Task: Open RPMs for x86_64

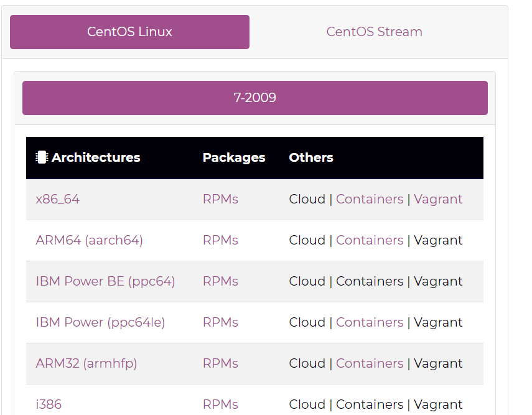Action: click(x=220, y=199)
